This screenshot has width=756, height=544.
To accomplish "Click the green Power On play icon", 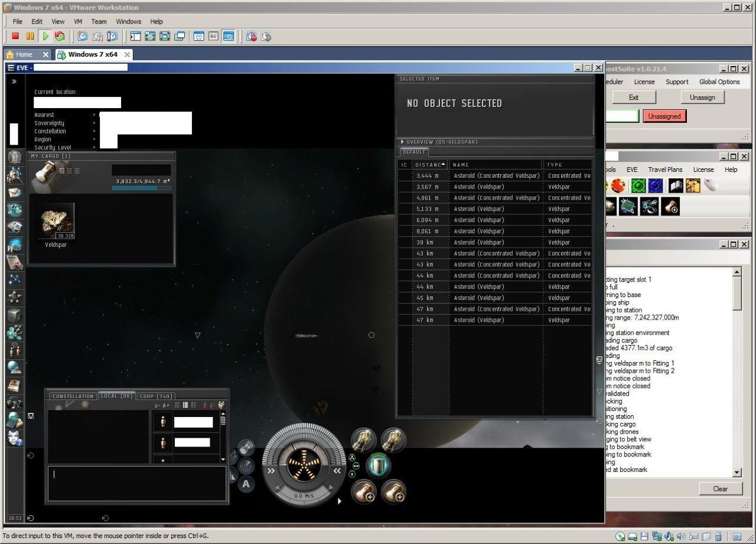I will coord(45,37).
